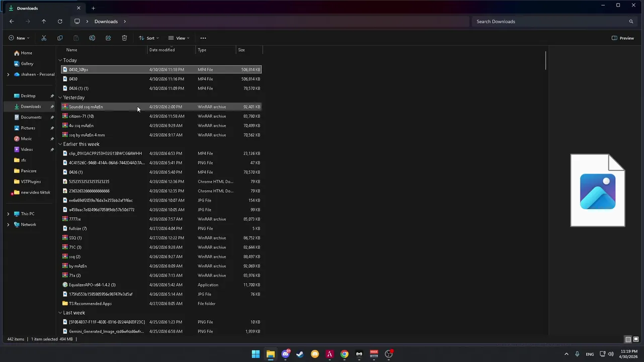Select EqualizerAPO-x64-1.4.2 (3) application
This screenshot has width=644, height=362.
pos(161,285)
